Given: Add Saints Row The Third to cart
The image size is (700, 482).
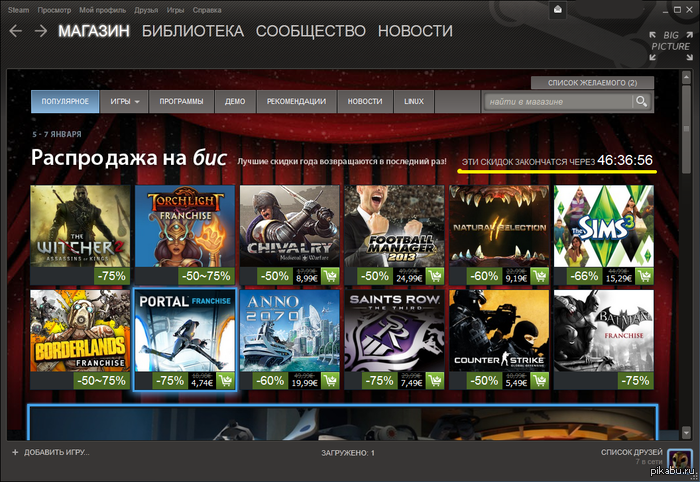Looking at the screenshot, I should 435,381.
